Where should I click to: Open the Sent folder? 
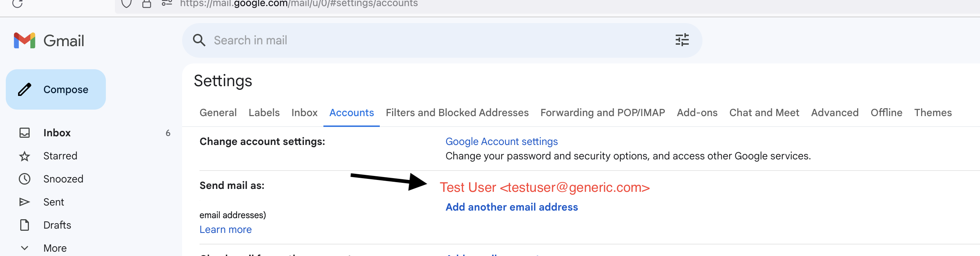53,202
